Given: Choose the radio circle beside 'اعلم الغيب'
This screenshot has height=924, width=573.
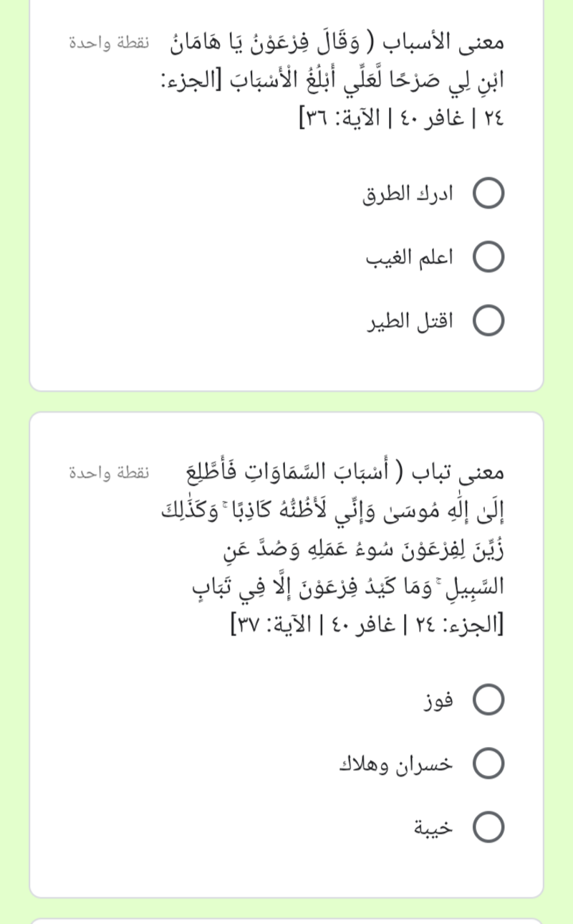Looking at the screenshot, I should [492, 257].
